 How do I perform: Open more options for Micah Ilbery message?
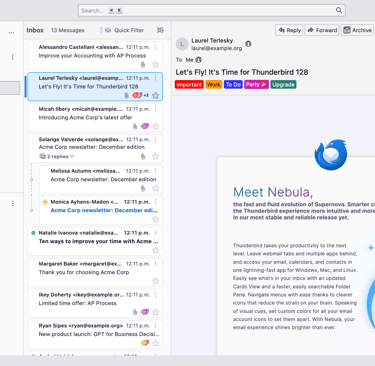(x=156, y=109)
